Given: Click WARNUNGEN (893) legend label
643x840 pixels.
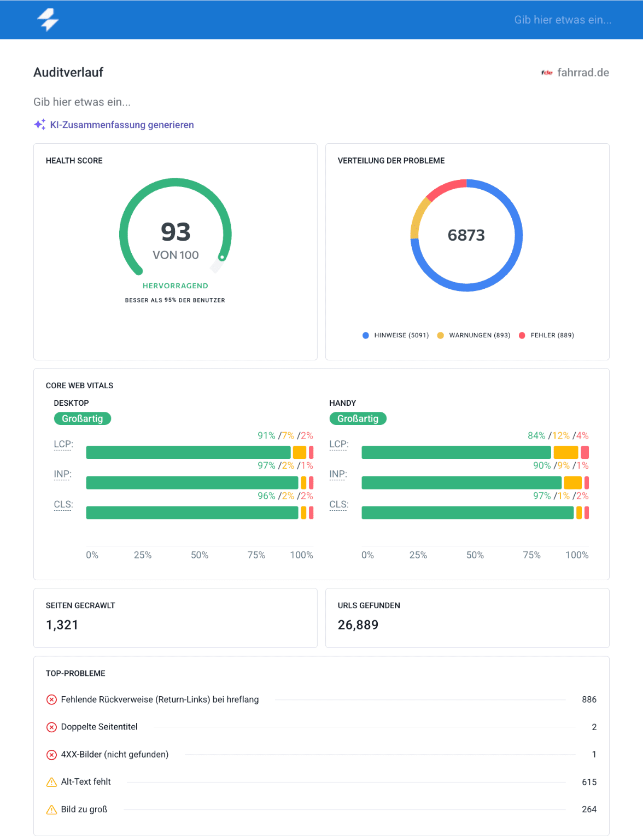Looking at the screenshot, I should tap(480, 335).
